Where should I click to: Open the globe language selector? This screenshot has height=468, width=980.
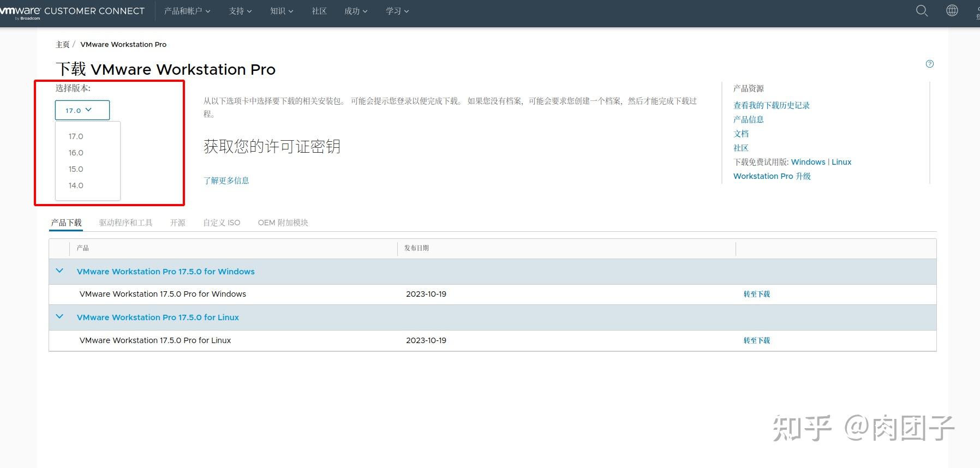click(952, 10)
